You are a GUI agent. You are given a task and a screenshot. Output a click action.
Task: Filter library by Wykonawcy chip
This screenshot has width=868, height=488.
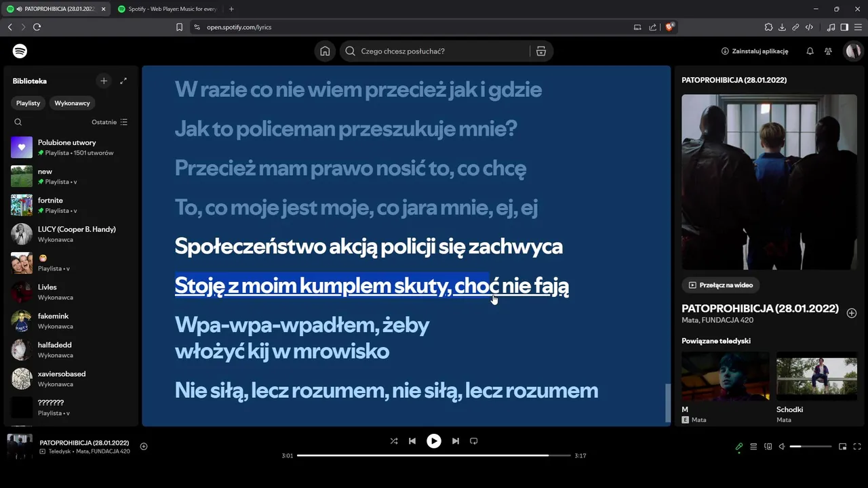(x=73, y=103)
